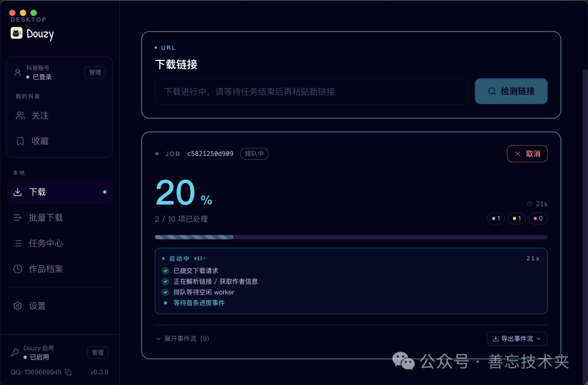Click the Douzy cat logo icon
The height and width of the screenshot is (385, 588).
16,33
